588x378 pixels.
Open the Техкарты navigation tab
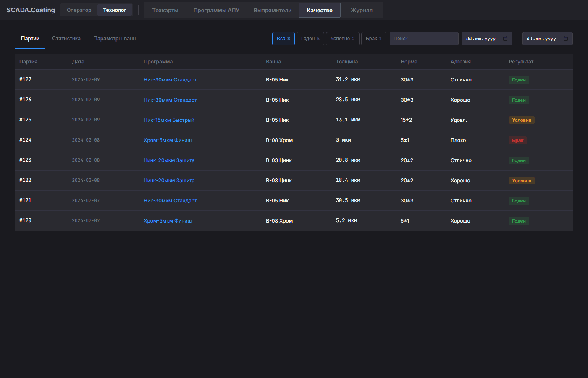[x=165, y=10]
